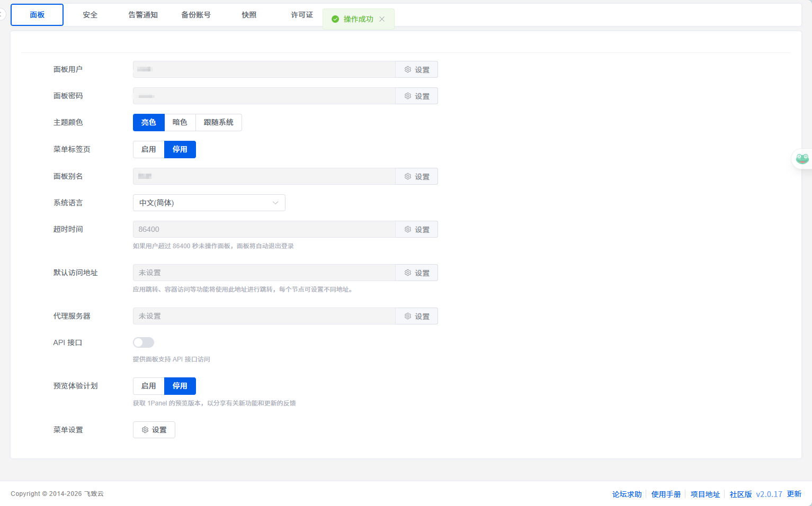Screen dimensions: 812x506
Task: Click gear settings button for 面板用户
Action: pos(416,69)
